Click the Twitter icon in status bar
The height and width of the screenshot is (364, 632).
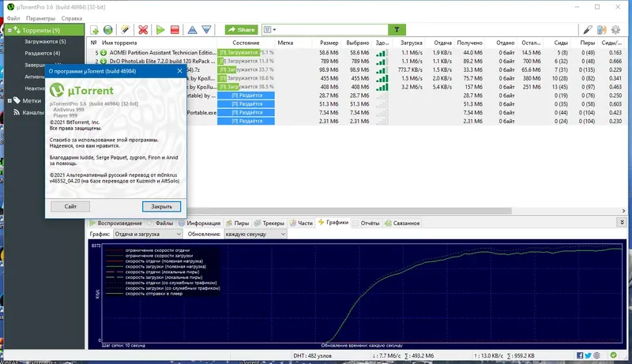pos(588,355)
